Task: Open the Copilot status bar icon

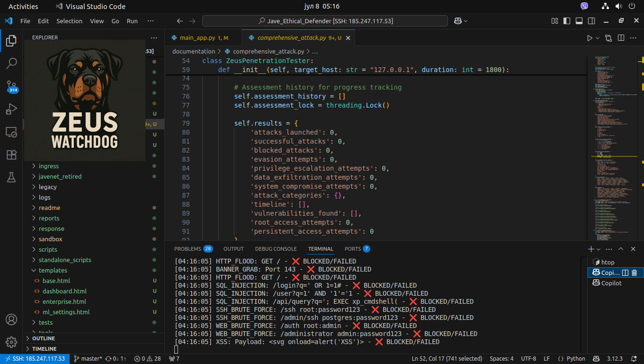Action: [x=597, y=359]
